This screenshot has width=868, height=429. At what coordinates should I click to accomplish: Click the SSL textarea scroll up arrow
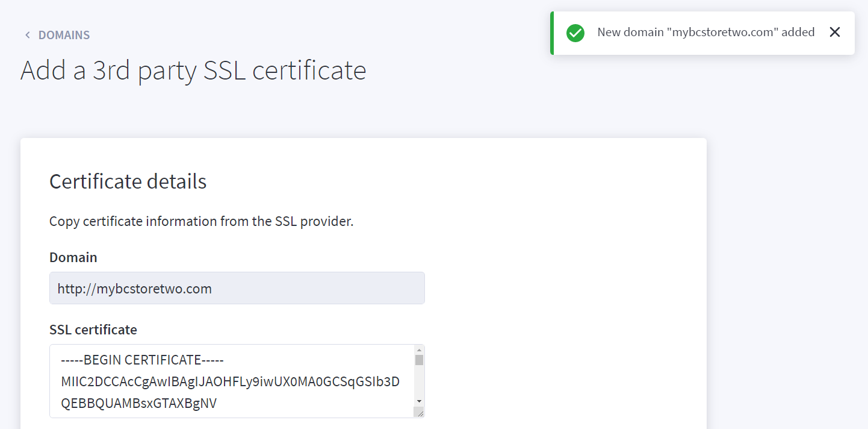point(419,349)
